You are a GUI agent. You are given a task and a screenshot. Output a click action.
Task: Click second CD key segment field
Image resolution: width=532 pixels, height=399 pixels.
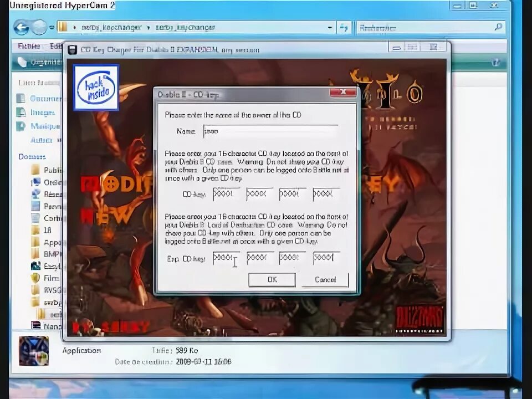click(259, 194)
